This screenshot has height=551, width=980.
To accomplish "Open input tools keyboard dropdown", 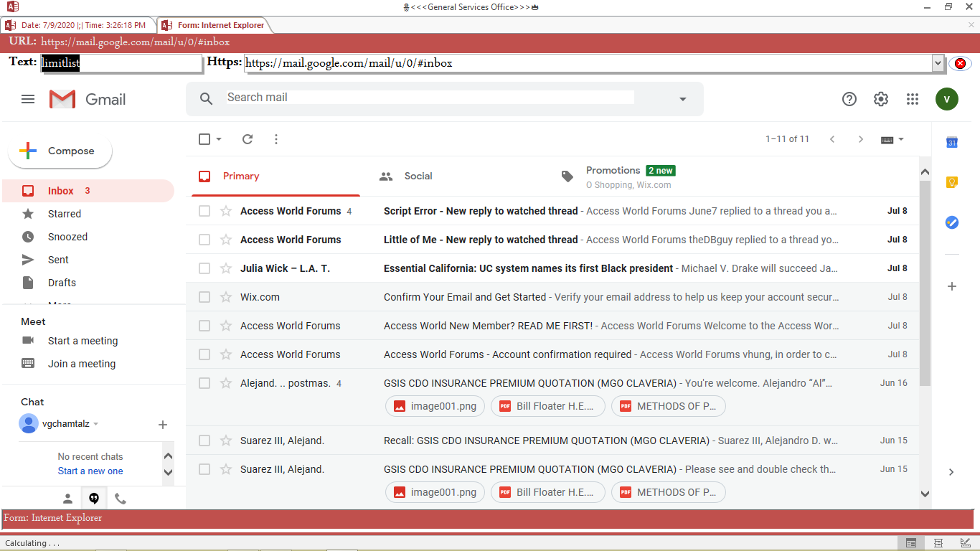I will [892, 139].
